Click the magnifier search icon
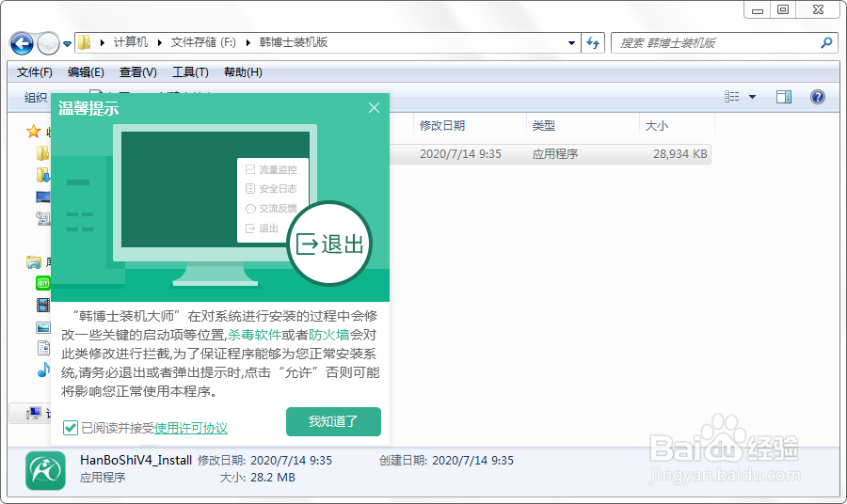The image size is (847, 504). (x=826, y=42)
